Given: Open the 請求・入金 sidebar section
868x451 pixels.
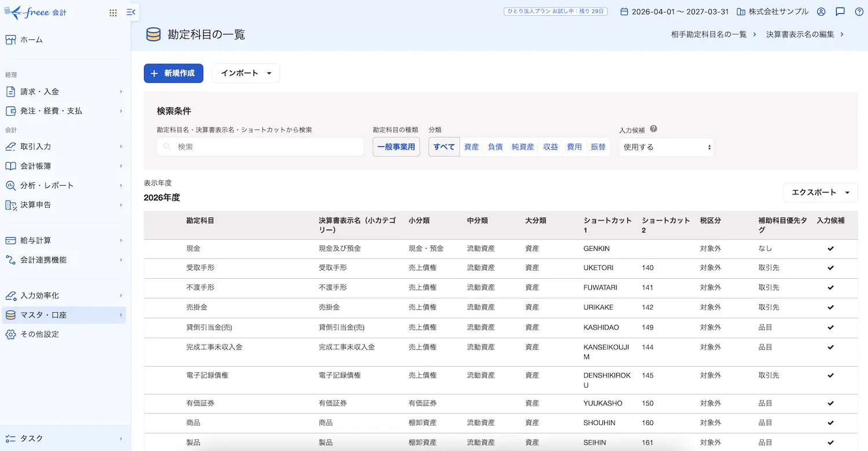Looking at the screenshot, I should [x=64, y=91].
